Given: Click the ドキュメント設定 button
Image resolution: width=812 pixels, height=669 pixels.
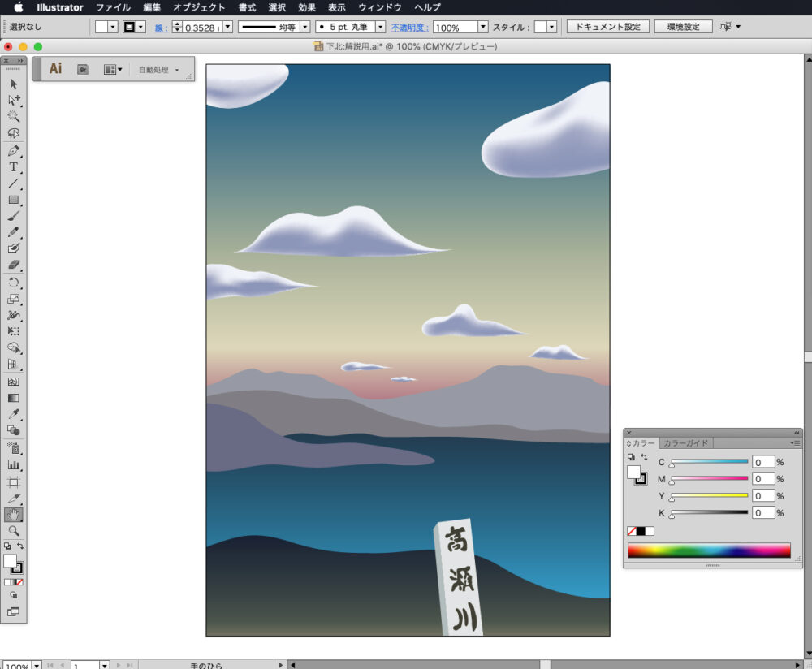Looking at the screenshot, I should 607,27.
